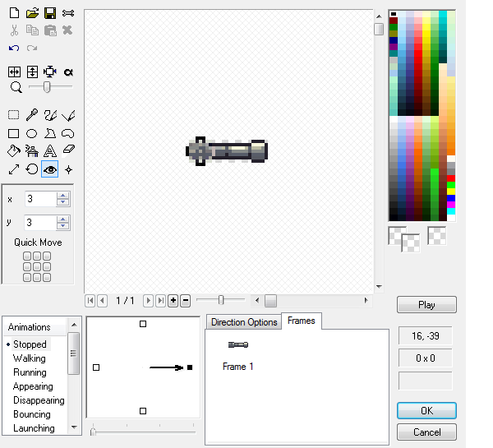Select the Eraser tool
The height and width of the screenshot is (448, 493).
[68, 150]
